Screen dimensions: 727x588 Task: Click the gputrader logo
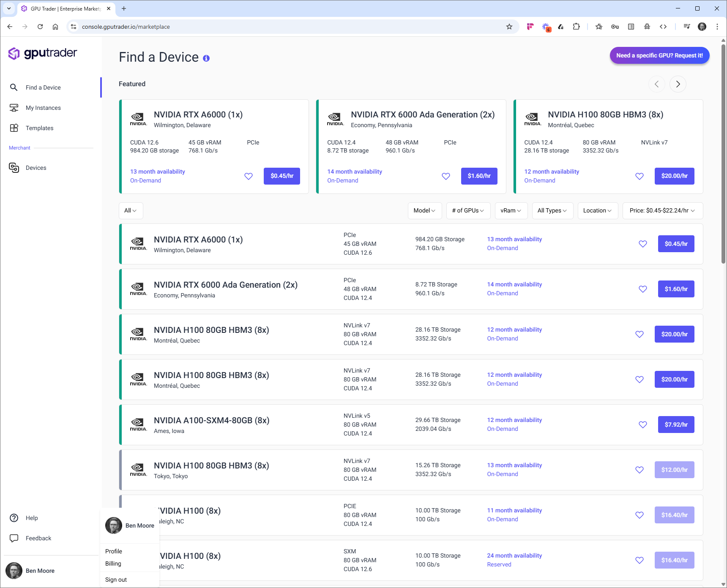coord(43,53)
